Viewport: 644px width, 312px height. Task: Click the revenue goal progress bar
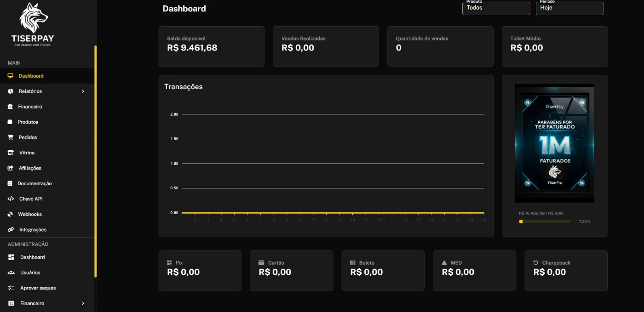pyautogui.click(x=545, y=221)
